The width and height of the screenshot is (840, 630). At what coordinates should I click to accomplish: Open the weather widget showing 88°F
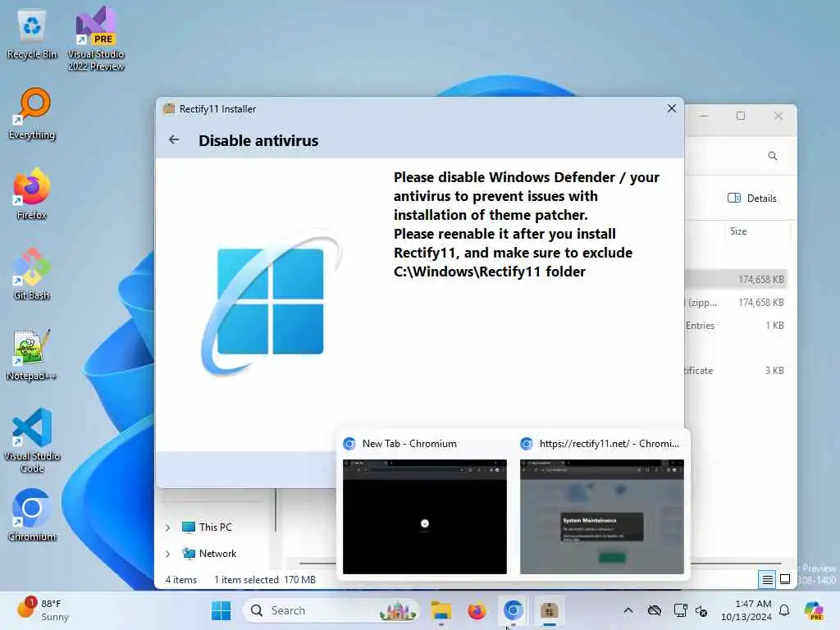pos(43,610)
